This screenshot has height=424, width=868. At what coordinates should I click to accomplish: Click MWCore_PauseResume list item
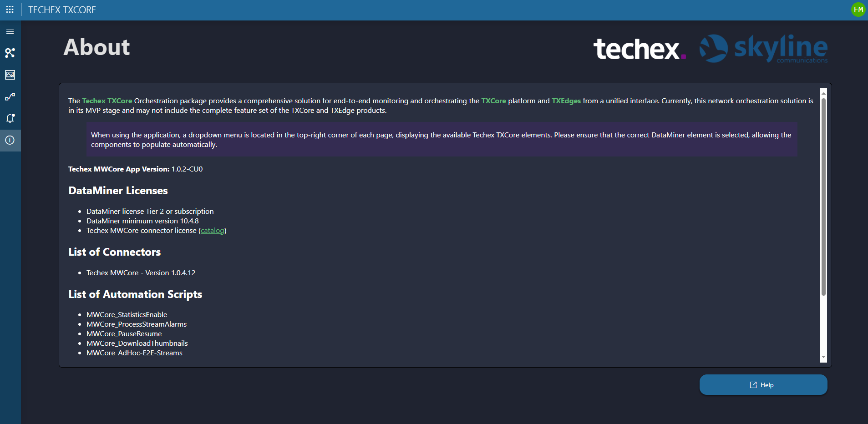(x=124, y=334)
